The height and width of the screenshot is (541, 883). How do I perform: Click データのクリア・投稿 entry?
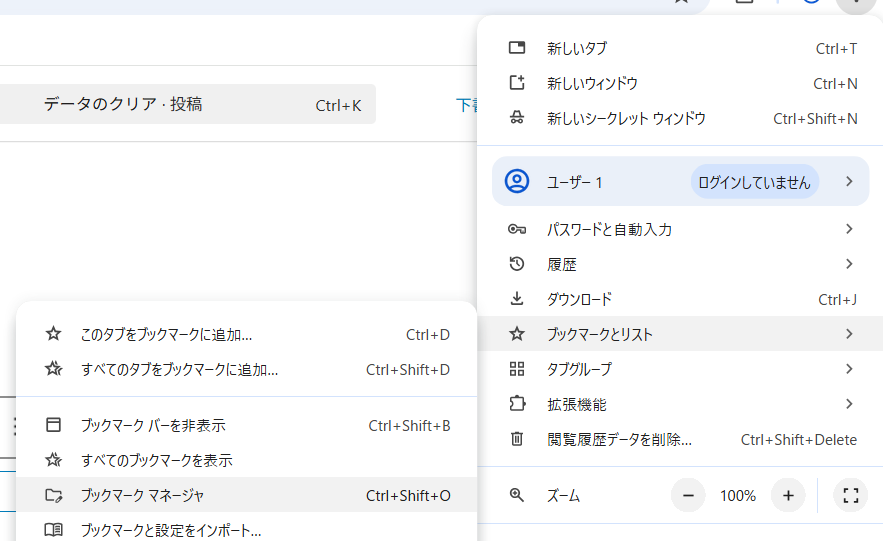click(x=123, y=104)
